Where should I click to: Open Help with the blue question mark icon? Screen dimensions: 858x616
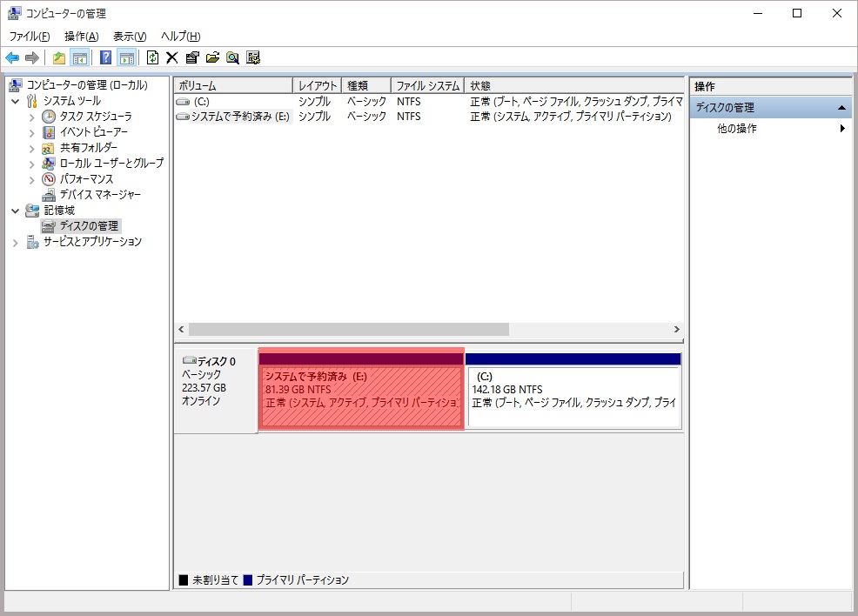[105, 57]
